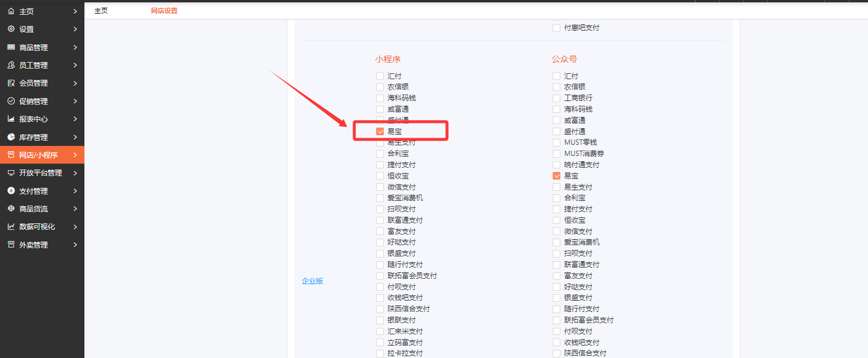868x358 pixels.
Task: Open the 数据可视化 sidebar item
Action: [37, 227]
